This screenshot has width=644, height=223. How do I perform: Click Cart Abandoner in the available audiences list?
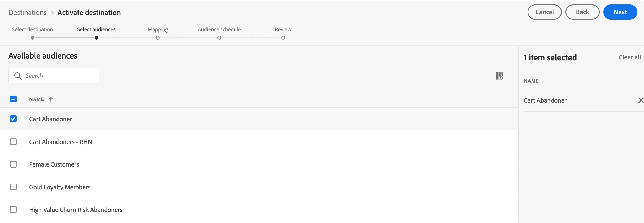point(50,119)
